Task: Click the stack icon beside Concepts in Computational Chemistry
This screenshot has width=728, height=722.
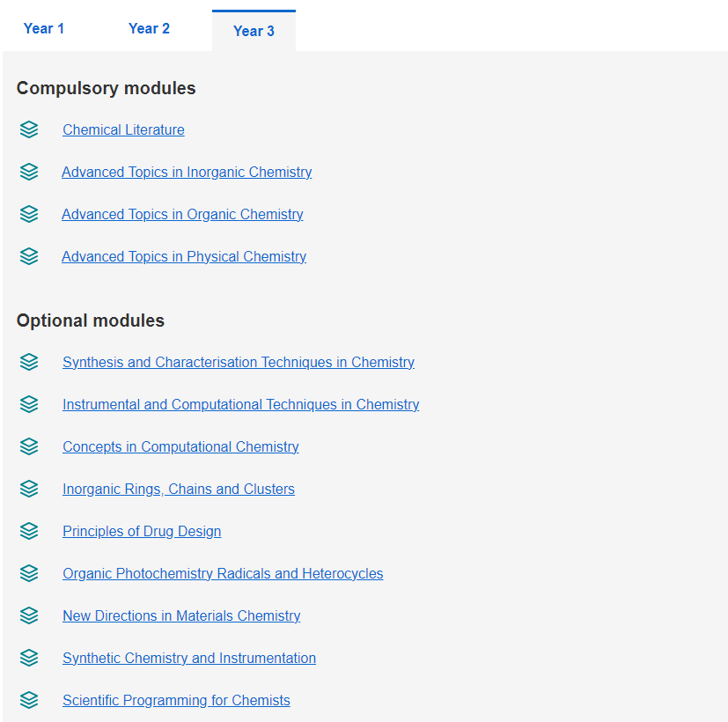Action: 29,446
